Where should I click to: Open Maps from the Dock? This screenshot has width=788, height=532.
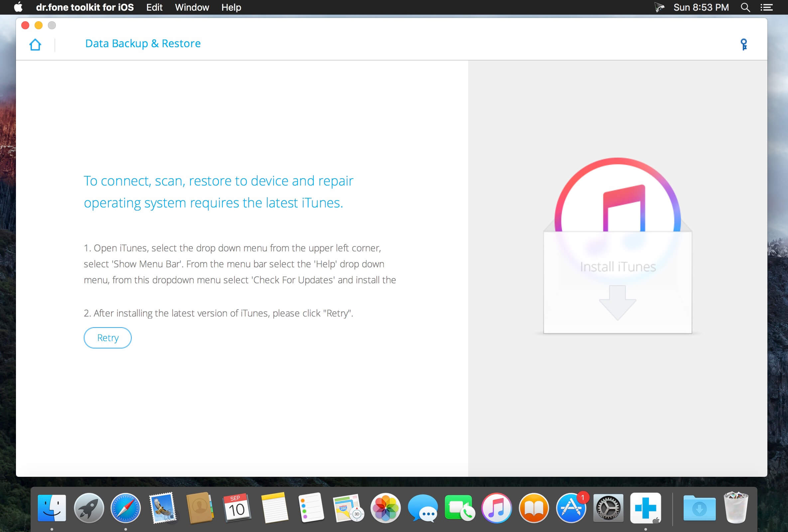pos(348,508)
